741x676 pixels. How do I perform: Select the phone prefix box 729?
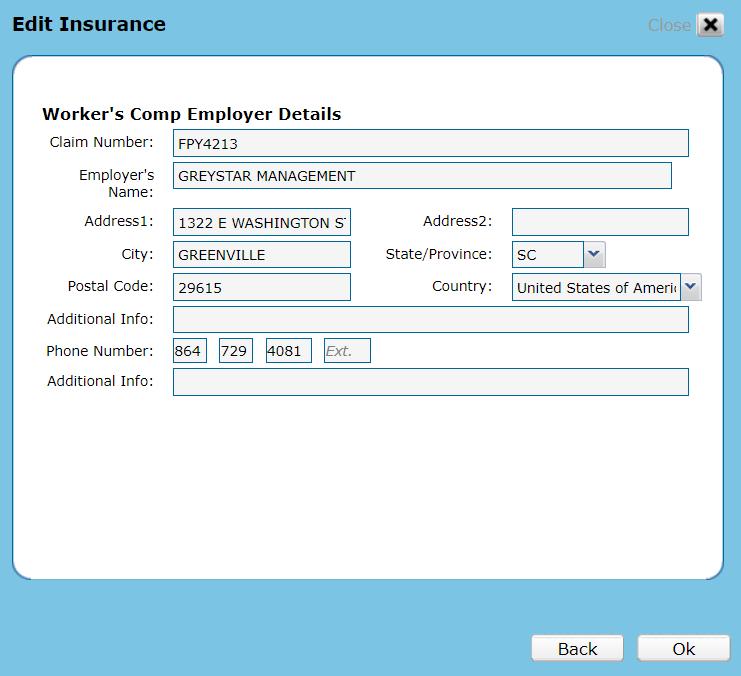click(236, 351)
